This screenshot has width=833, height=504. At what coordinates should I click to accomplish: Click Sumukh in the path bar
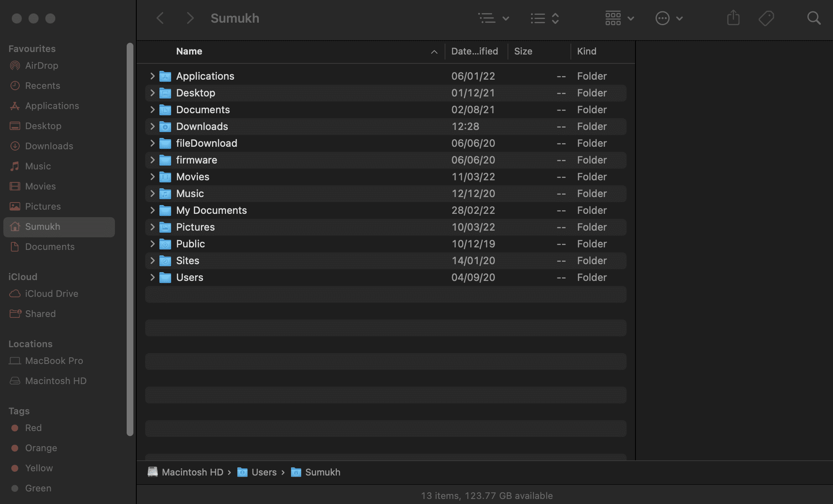click(315, 472)
